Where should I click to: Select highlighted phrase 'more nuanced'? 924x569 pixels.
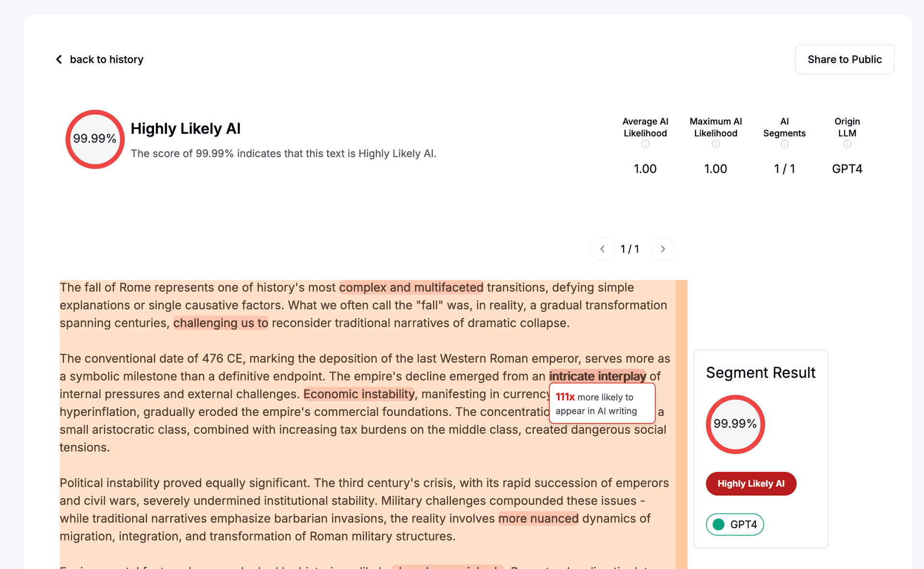tap(538, 518)
